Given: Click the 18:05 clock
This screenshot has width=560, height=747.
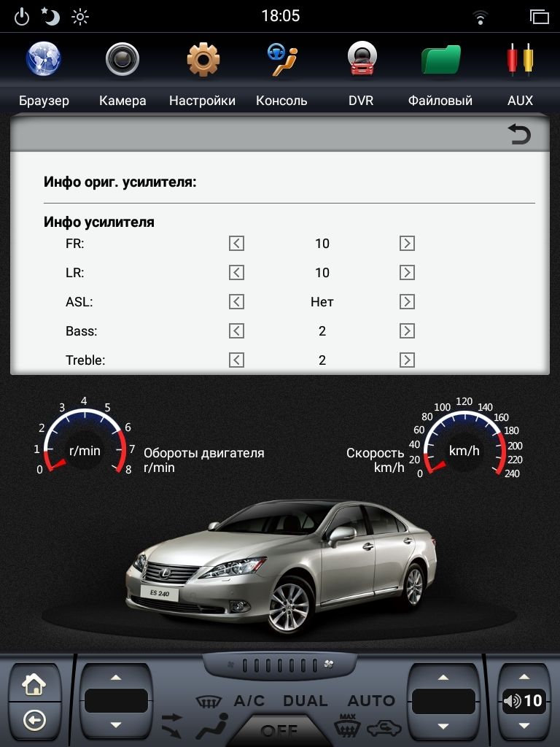Looking at the screenshot, I should point(281,16).
